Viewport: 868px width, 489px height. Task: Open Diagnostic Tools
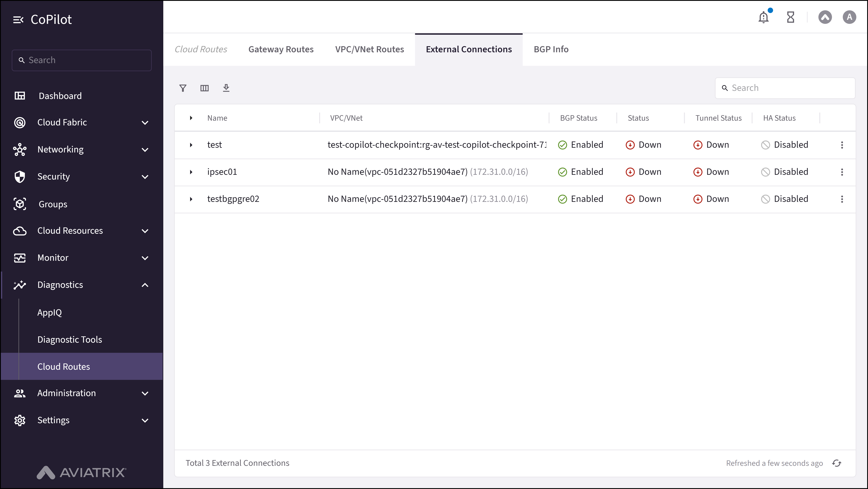point(69,339)
